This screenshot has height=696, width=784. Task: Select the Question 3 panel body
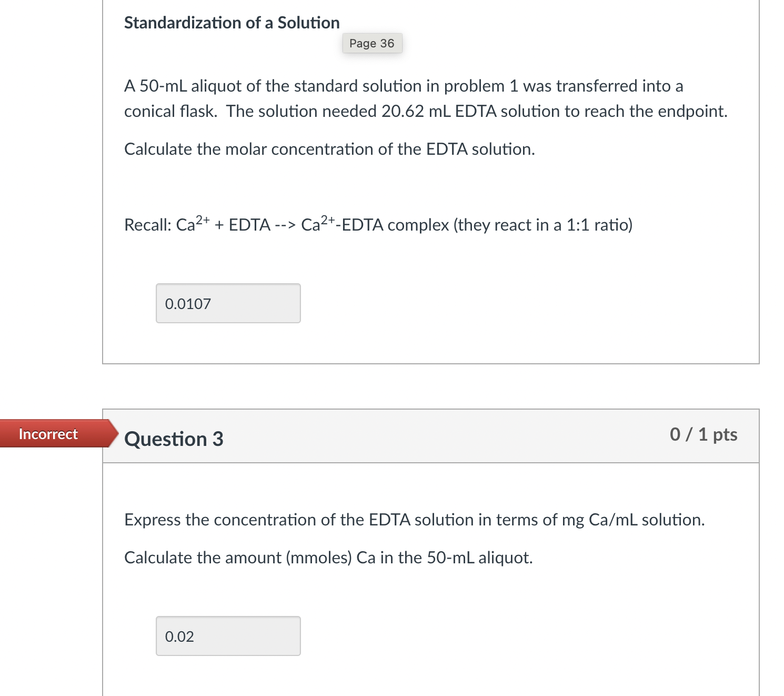pyautogui.click(x=430, y=579)
